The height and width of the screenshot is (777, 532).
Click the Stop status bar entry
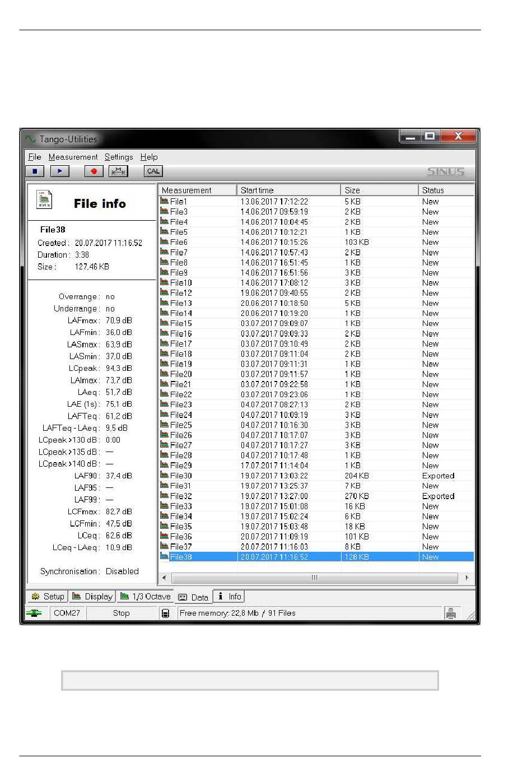pyautogui.click(x=121, y=613)
